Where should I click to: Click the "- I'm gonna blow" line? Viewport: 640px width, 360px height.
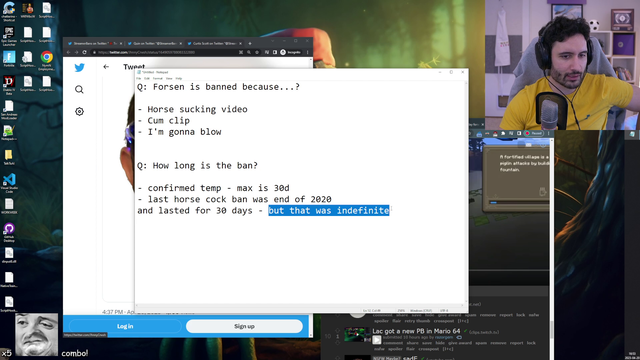click(179, 132)
